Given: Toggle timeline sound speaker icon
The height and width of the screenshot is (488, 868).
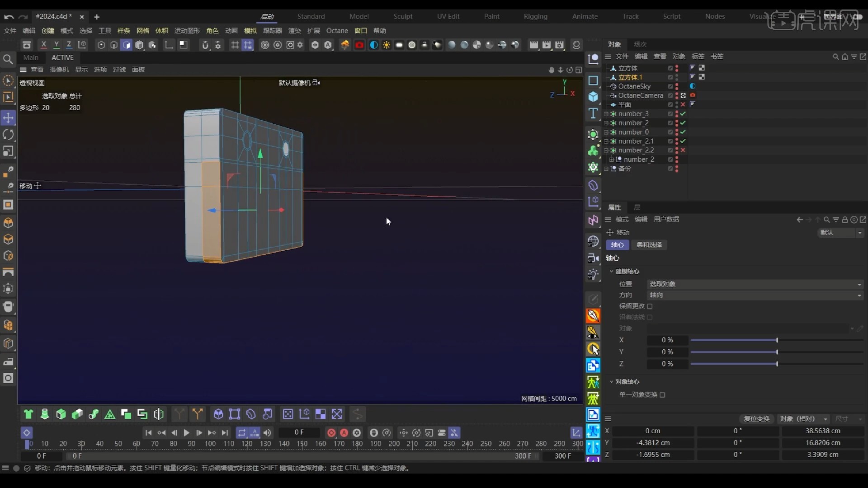Looking at the screenshot, I should click(x=267, y=433).
